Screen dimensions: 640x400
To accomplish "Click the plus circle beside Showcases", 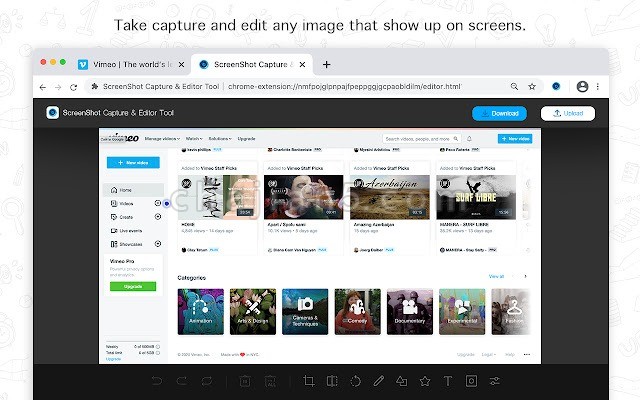I will 158,244.
